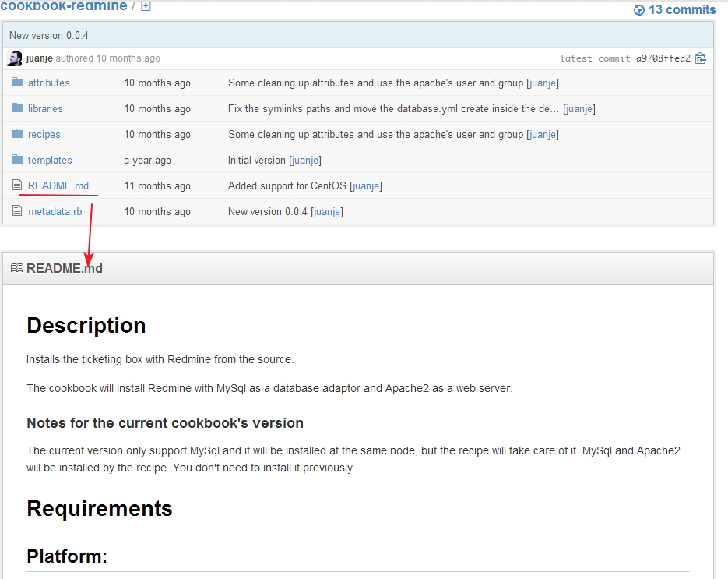Click the README book icon in header
728x579 pixels.
[x=16, y=268]
